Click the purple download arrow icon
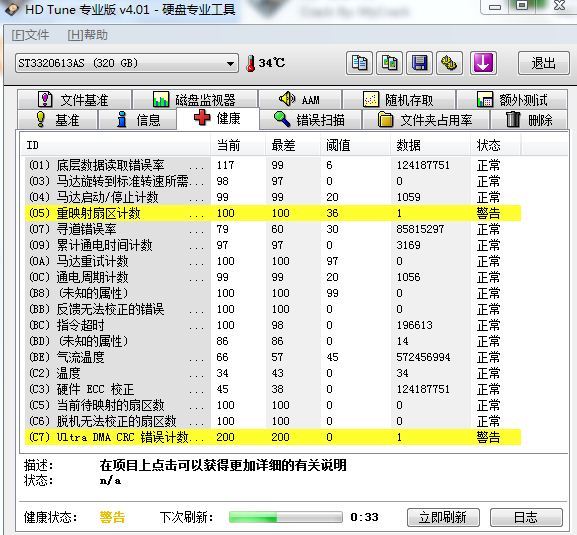Screen dimensions: 577x535 pyautogui.click(x=483, y=63)
